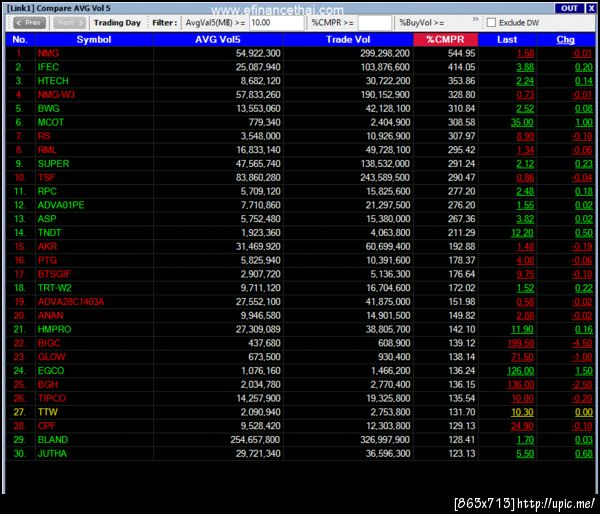The height and width of the screenshot is (514, 600).
Task: Sort by the Symbol column header
Action: 94,39
